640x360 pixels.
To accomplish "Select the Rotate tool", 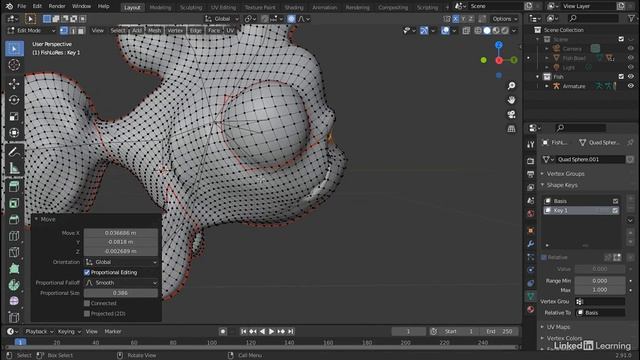I will 14,100.
